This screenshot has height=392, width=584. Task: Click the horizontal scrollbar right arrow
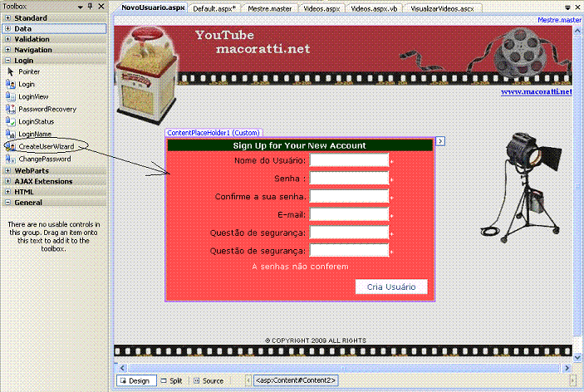(x=567, y=368)
